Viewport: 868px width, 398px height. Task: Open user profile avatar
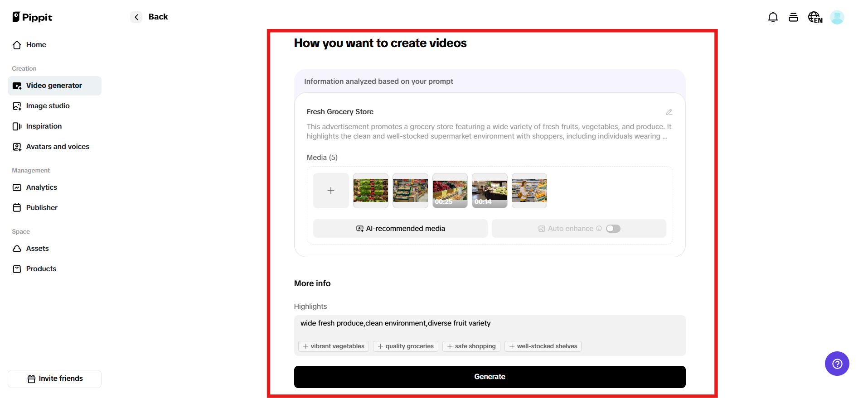click(837, 17)
